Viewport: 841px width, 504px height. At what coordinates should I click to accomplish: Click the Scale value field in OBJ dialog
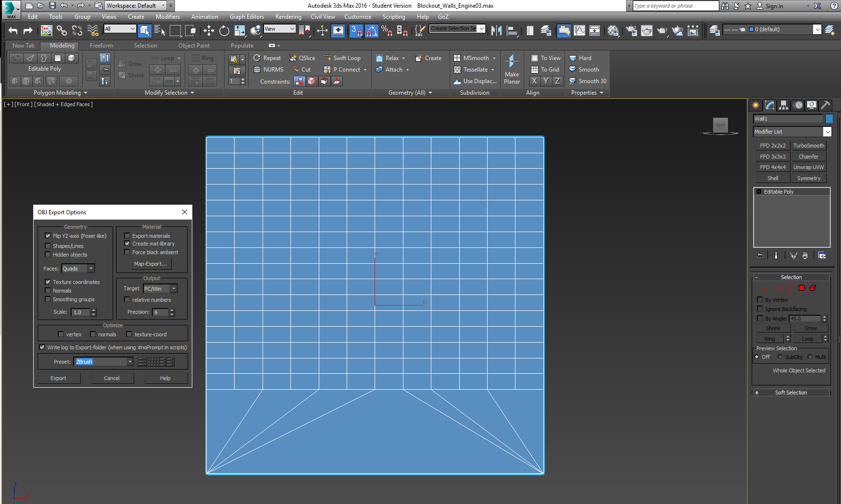click(x=81, y=312)
